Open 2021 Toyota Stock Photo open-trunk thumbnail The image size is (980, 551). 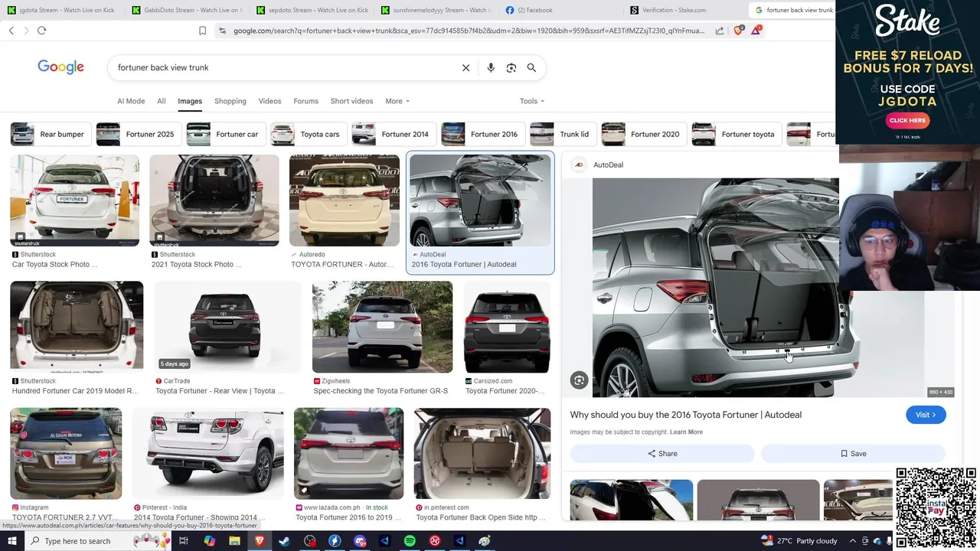[x=214, y=201]
